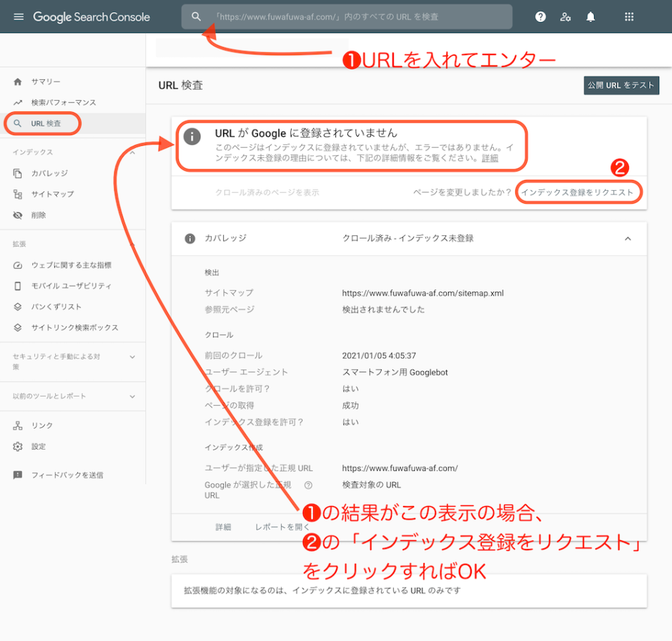The image size is (672, 641).
Task: Click the crawl date 2021/01/05 4:05:37
Action: pyautogui.click(x=379, y=356)
